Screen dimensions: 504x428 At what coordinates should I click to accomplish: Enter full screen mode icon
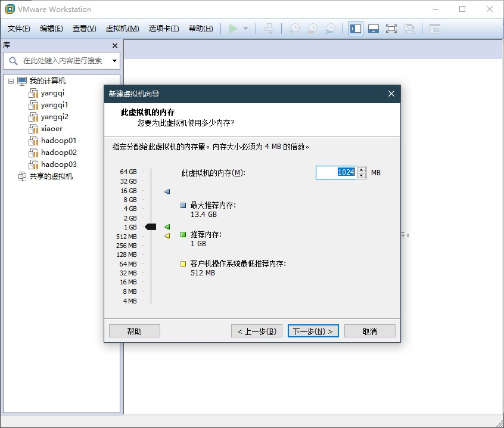tap(391, 27)
